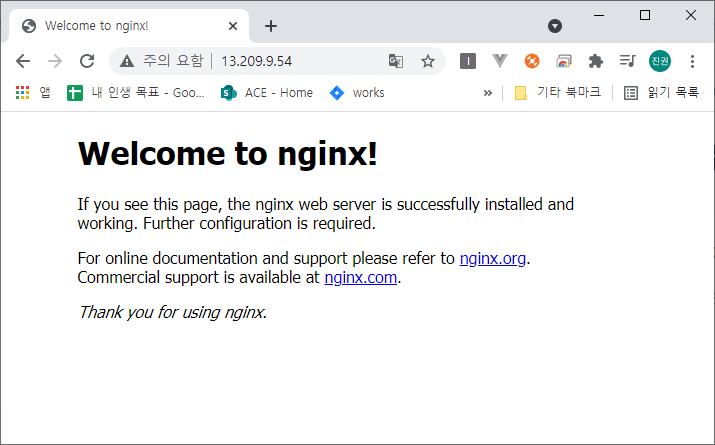715x445 pixels.
Task: Click the forward navigation arrow
Action: coord(55,61)
